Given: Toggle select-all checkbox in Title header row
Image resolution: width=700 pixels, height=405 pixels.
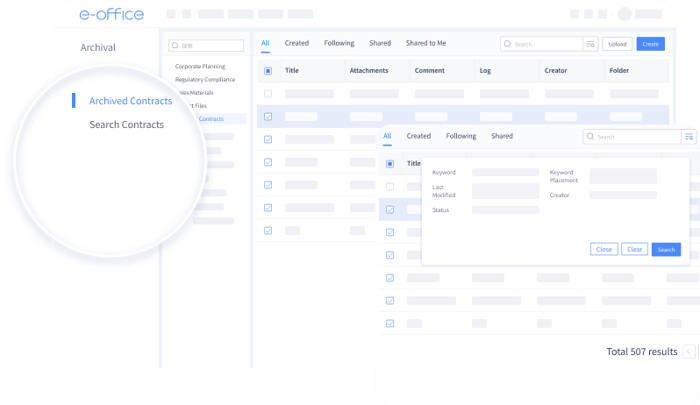Looking at the screenshot, I should point(268,71).
